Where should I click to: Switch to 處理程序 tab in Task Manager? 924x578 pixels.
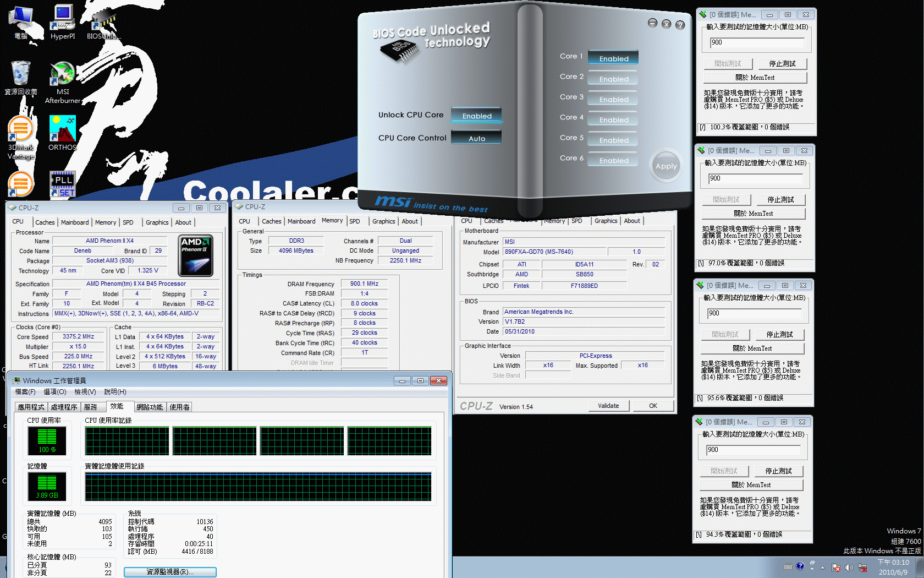click(64, 407)
